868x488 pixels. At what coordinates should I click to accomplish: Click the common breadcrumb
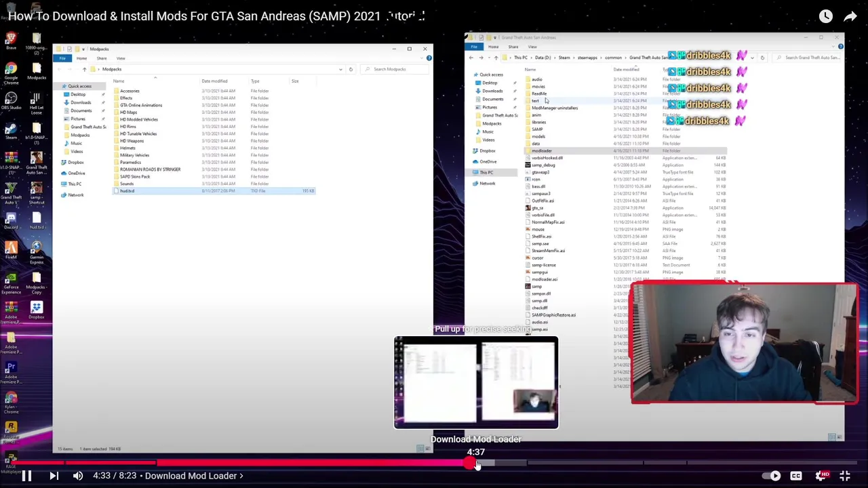(x=613, y=58)
